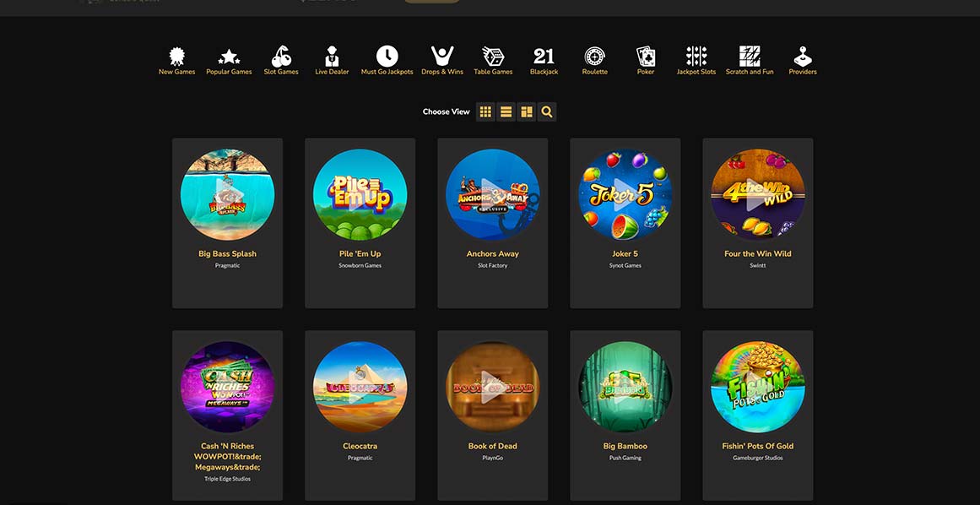
Task: Switch to the grid view layout
Action: pyautogui.click(x=485, y=111)
